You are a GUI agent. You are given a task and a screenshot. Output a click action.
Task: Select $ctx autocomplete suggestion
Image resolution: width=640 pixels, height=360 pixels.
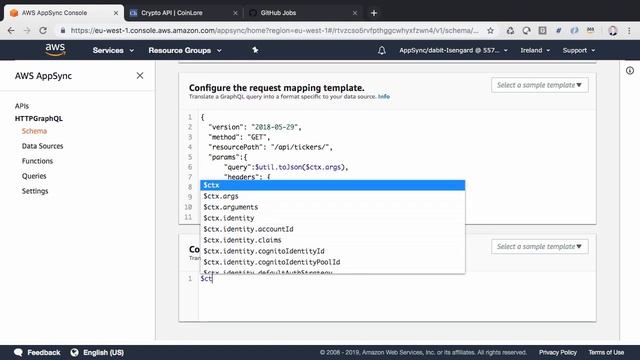(x=332, y=185)
